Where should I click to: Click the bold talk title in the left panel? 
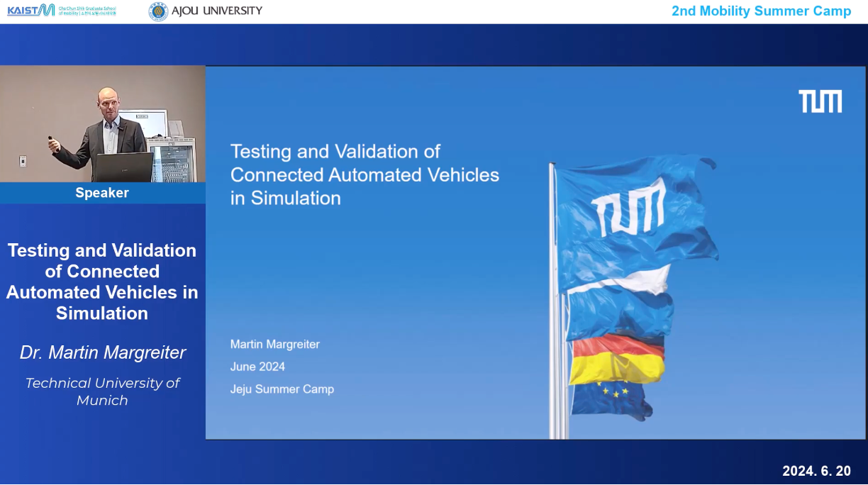tap(102, 281)
